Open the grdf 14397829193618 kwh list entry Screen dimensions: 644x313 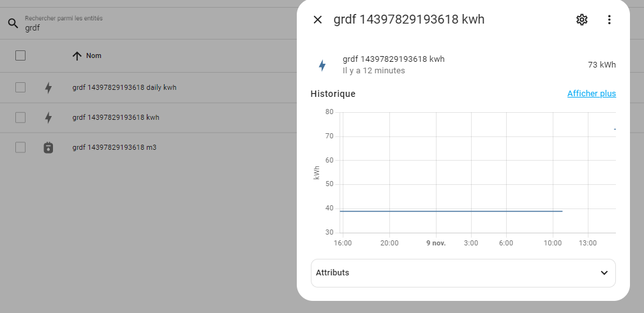pyautogui.click(x=116, y=117)
